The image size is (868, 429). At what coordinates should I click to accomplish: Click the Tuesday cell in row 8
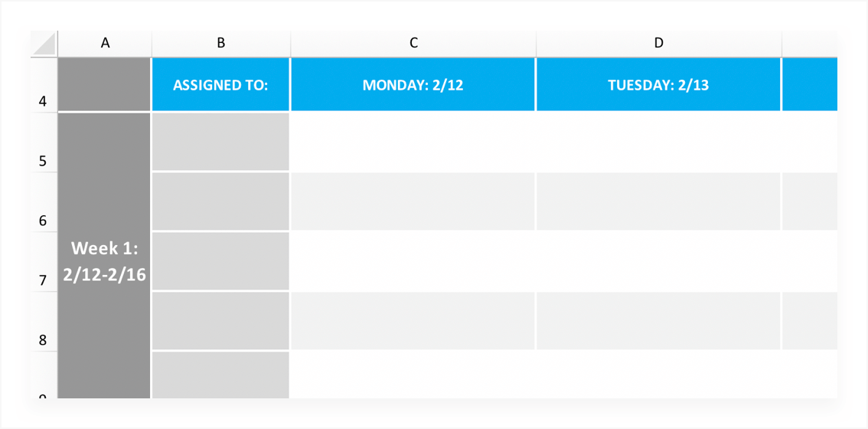(x=658, y=321)
